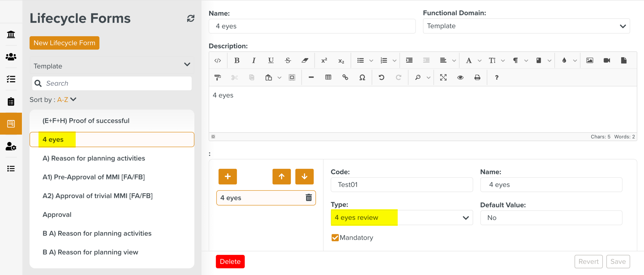
Task: Expand the Type dropdown showing 4 eyes review
Action: (401, 218)
